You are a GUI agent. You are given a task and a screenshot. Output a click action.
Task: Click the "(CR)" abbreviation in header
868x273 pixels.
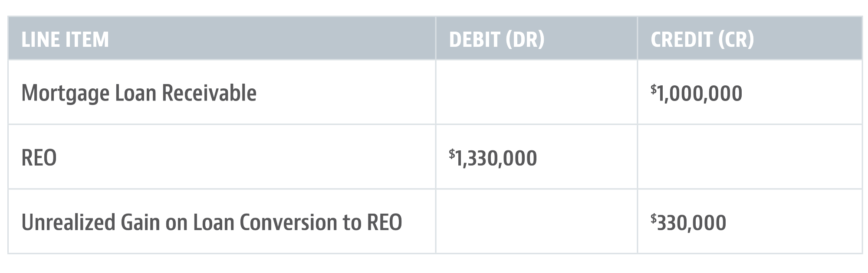[x=736, y=39]
